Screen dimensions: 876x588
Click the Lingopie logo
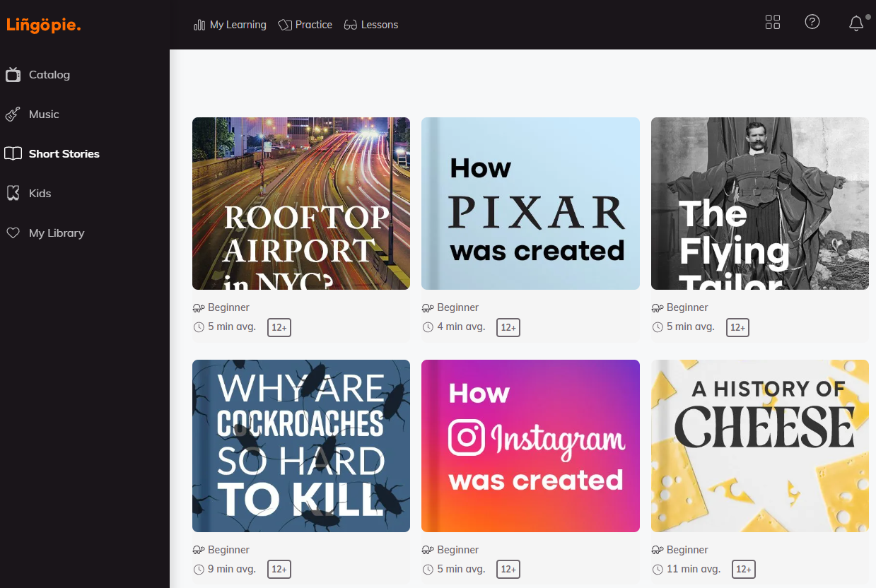point(44,25)
